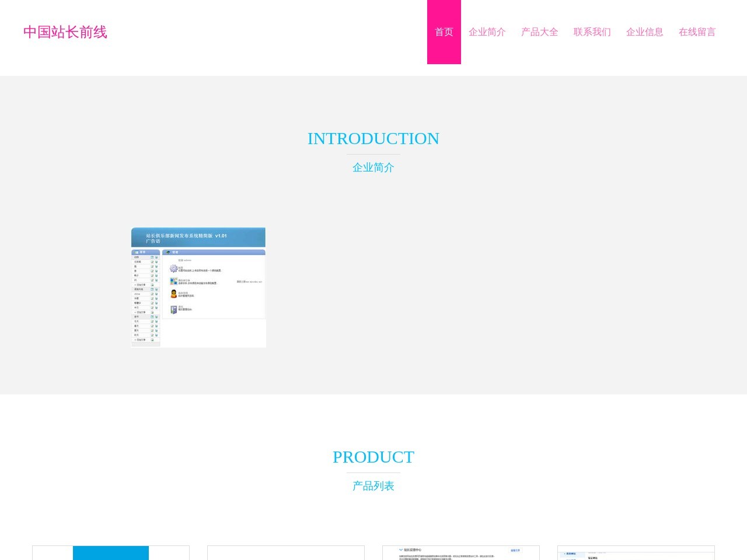Screen dimensions: 747x560
Task: Click the exit door icon in intro screenshot
Action: 173,309
